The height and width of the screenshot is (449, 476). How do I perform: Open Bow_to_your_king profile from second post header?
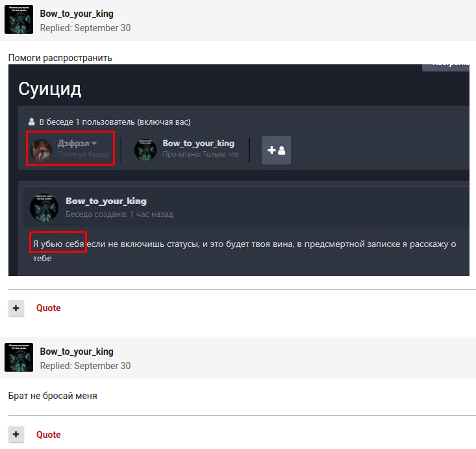77,352
